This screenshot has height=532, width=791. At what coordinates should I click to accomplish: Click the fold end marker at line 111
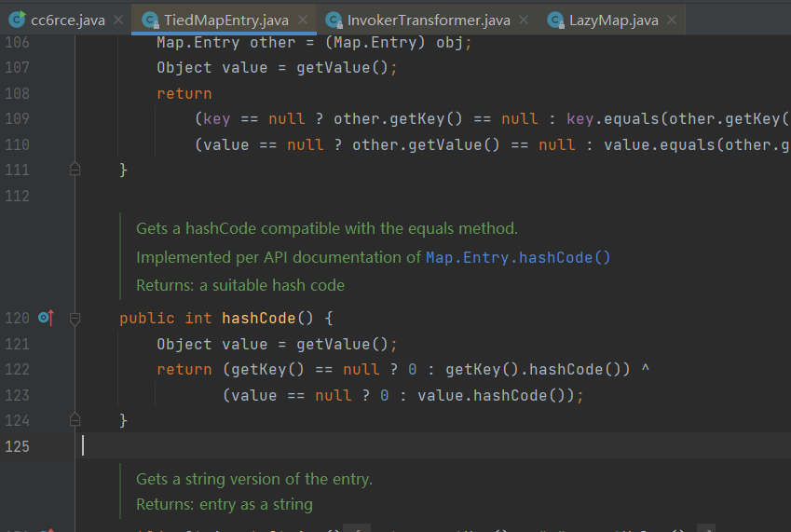pos(75,170)
